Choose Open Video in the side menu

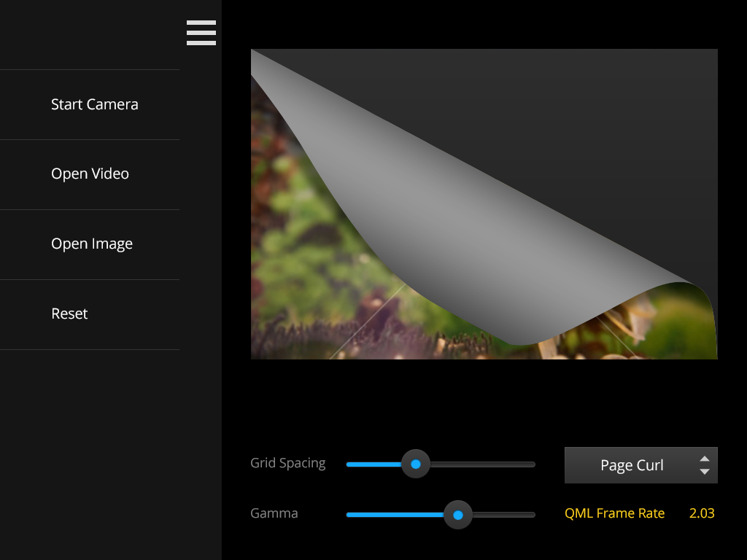[90, 174]
